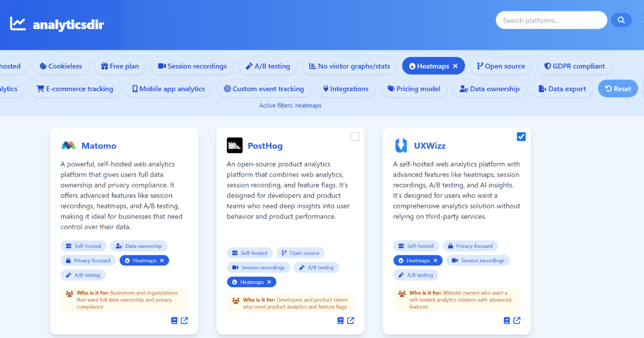Screen dimensions: 644x338
Task: Toggle the Cookieless filter chip
Action: pos(61,67)
